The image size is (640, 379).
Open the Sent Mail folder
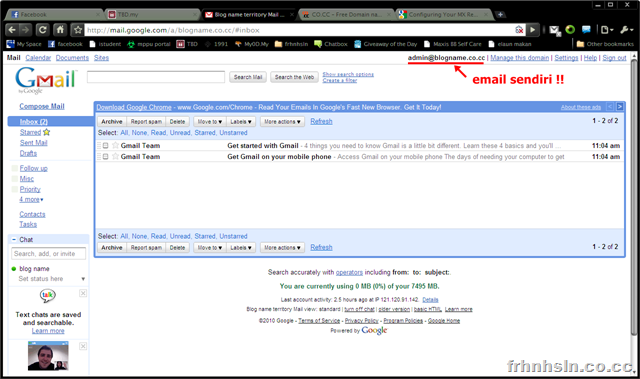[x=33, y=143]
